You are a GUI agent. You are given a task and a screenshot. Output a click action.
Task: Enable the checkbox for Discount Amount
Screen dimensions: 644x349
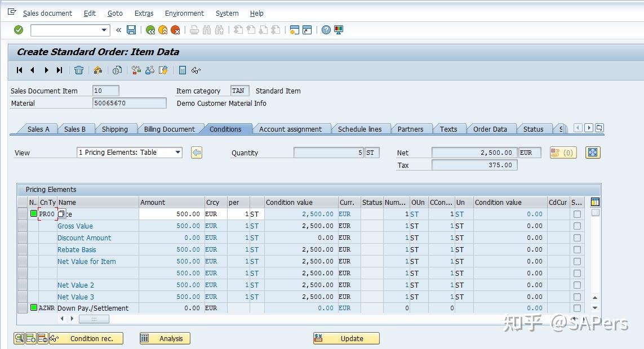(577, 238)
